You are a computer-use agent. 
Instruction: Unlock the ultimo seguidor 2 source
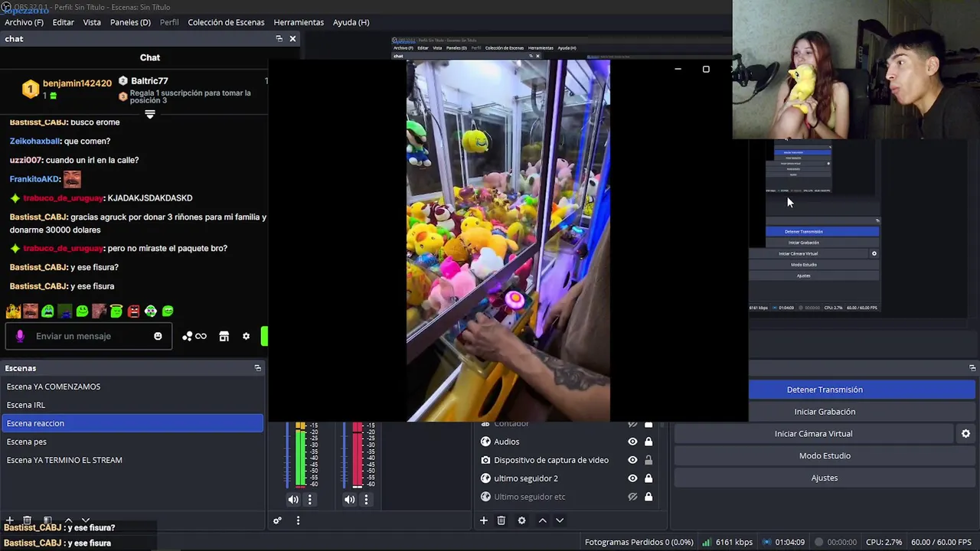(648, 478)
